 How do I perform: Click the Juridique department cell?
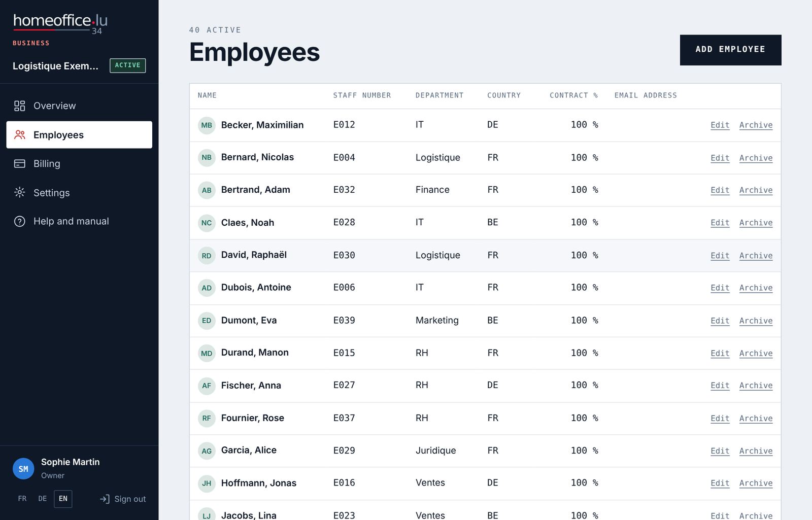(x=435, y=450)
